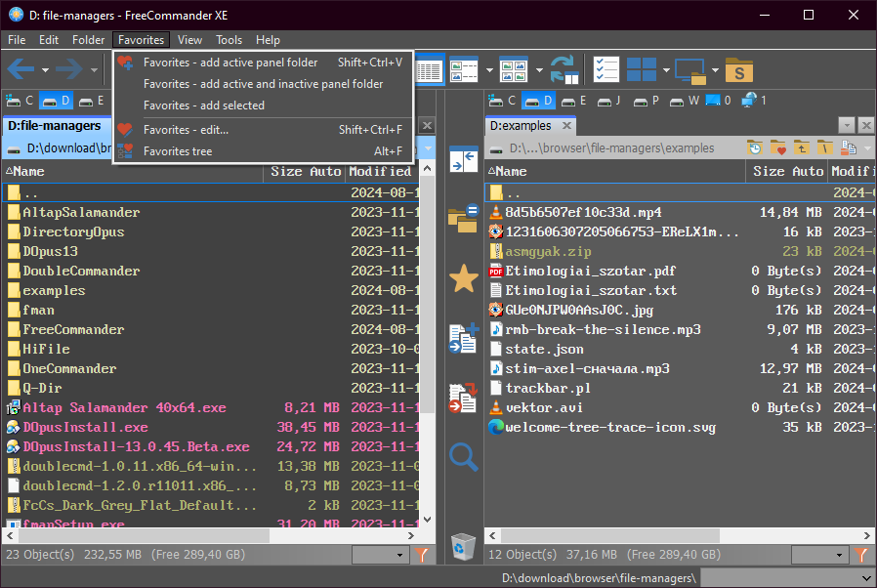Toggle details view mode in toolbar
Image resolution: width=877 pixels, height=588 pixels.
[x=429, y=70]
